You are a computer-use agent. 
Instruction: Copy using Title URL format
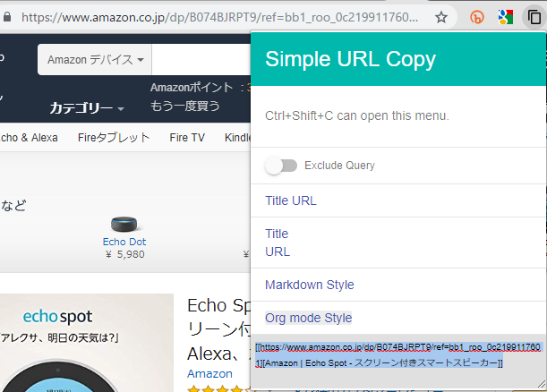[291, 200]
